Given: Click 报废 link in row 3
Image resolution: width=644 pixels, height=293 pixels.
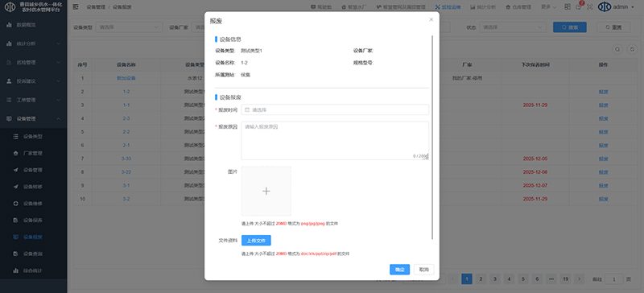Looking at the screenshot, I should point(603,105).
